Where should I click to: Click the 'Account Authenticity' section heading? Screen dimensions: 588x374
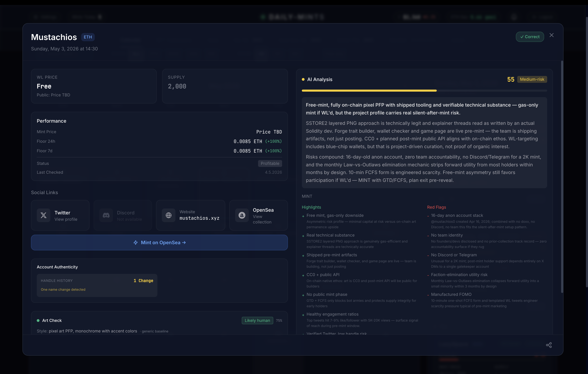click(57, 267)
